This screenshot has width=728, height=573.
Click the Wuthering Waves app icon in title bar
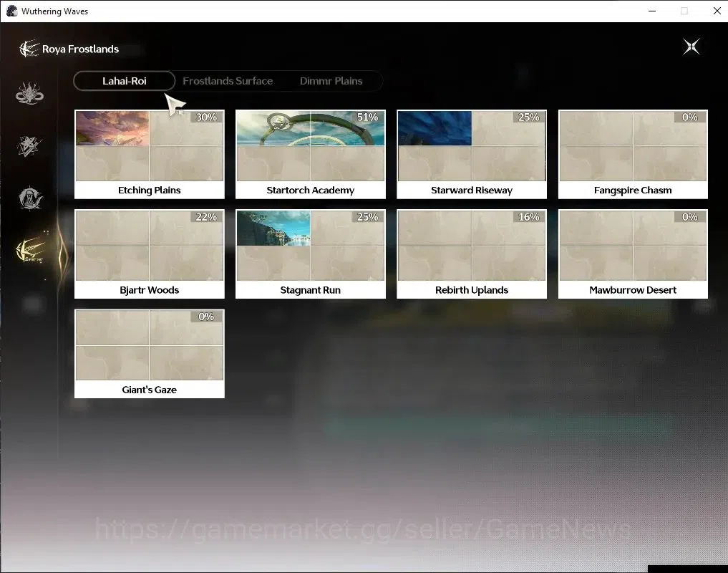[11, 11]
